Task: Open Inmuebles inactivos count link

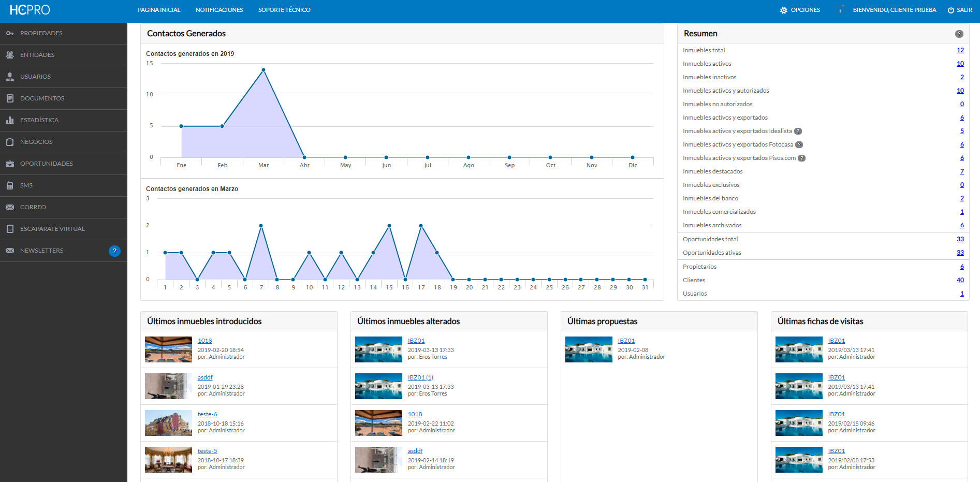Action: (x=962, y=77)
